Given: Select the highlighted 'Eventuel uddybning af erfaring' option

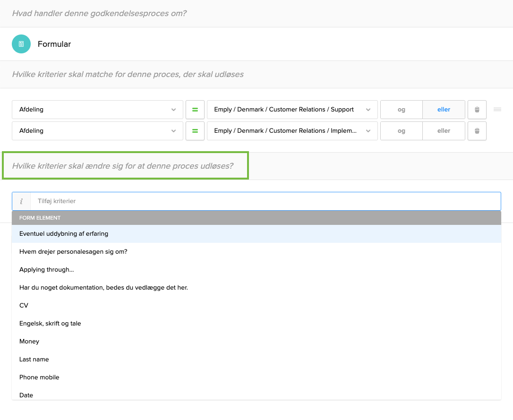Looking at the screenshot, I should (64, 233).
